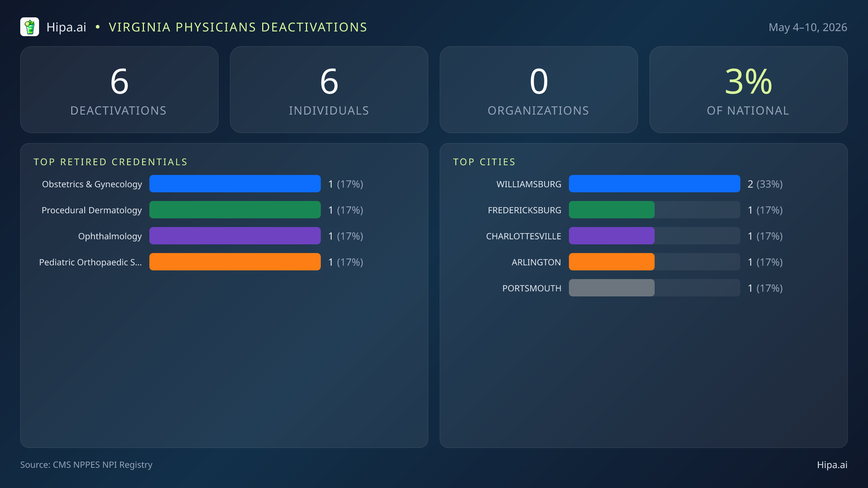Click the 1 (17%) value for Procedural Dermatology
Image resolution: width=868 pixels, height=488 pixels.
345,210
